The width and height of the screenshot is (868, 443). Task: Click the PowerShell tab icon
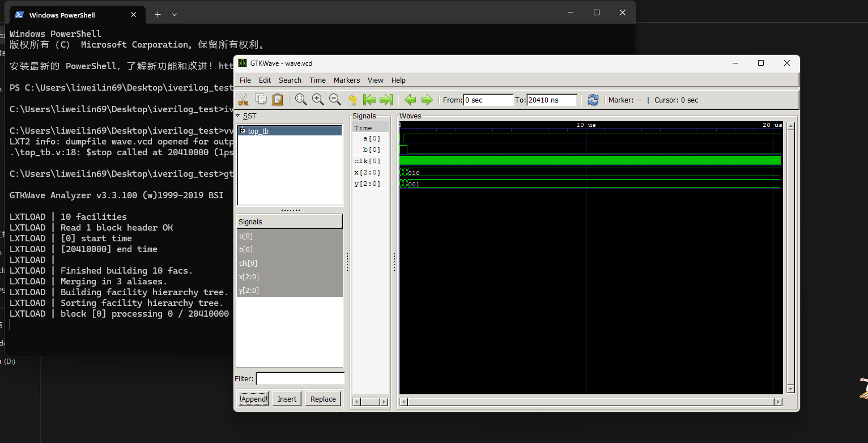point(19,15)
